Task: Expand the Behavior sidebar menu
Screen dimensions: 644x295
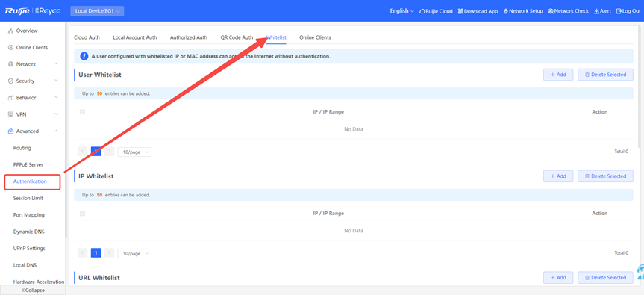Action: pyautogui.click(x=32, y=98)
